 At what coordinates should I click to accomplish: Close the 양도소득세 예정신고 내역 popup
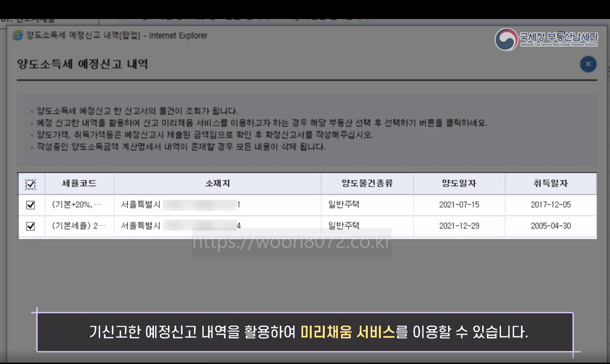click(x=588, y=64)
